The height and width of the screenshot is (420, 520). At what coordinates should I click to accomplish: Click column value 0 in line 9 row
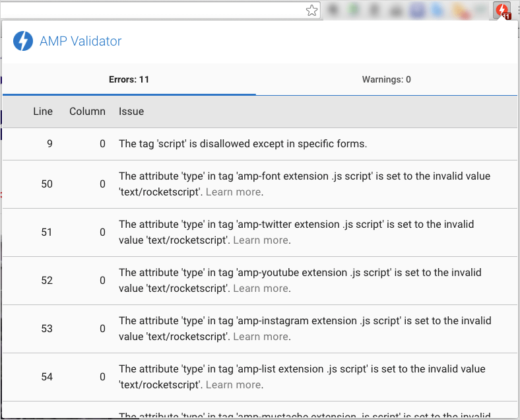pos(102,144)
